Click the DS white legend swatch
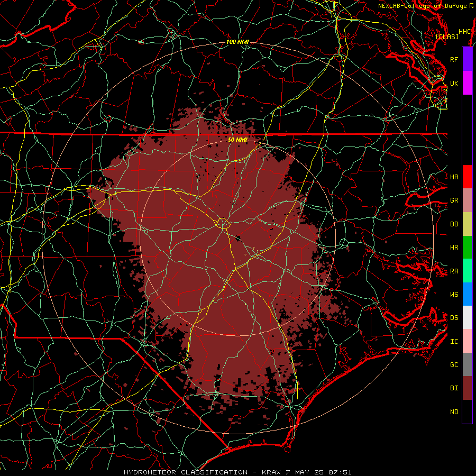Screen dimensions: 476x476 coord(467,317)
